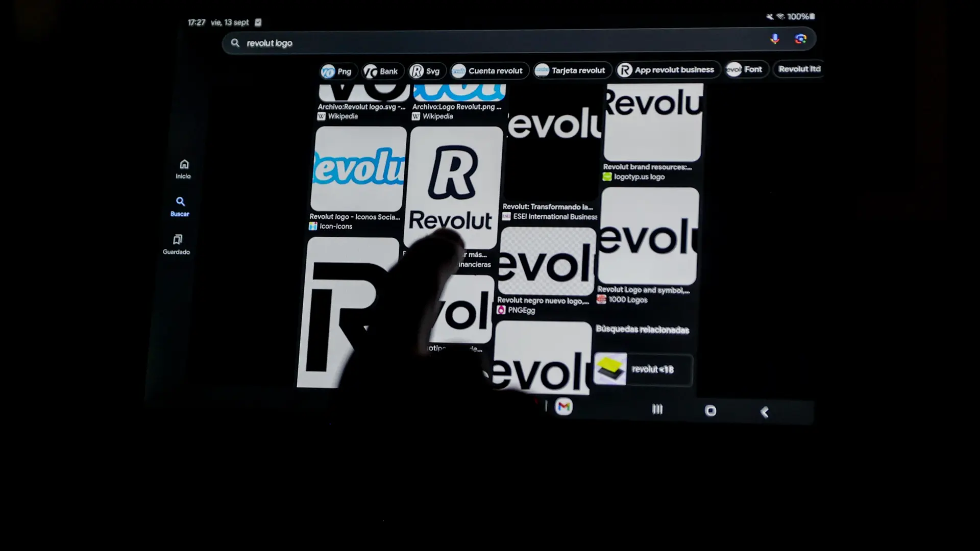Open 1000 Logos Revolut thumbnail
This screenshot has height=551, width=980.
coord(649,236)
